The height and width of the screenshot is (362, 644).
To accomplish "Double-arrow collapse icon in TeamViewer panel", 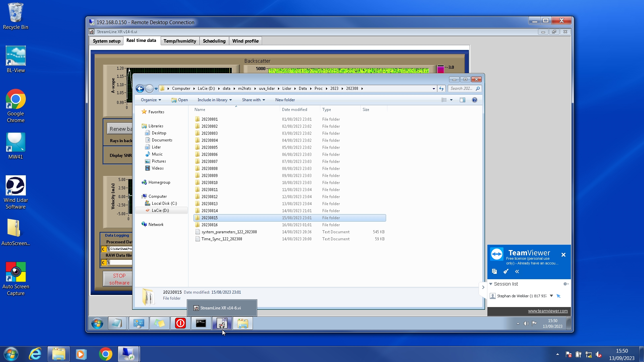I will [517, 271].
